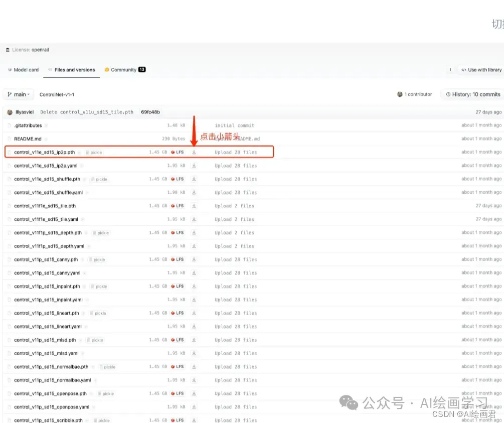This screenshot has height=423, width=504.
Task: Download control_v11p_sd15_inpaint.pth file
Action: 194,287
